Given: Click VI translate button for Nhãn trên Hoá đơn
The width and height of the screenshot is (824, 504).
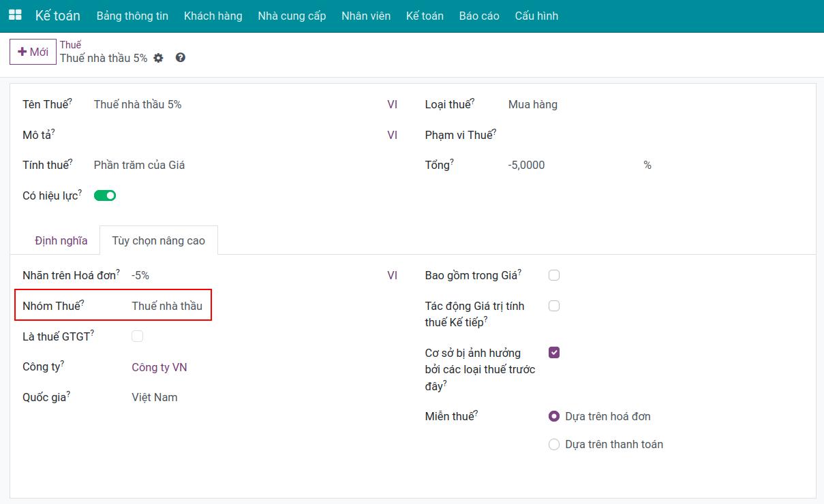Looking at the screenshot, I should point(393,275).
